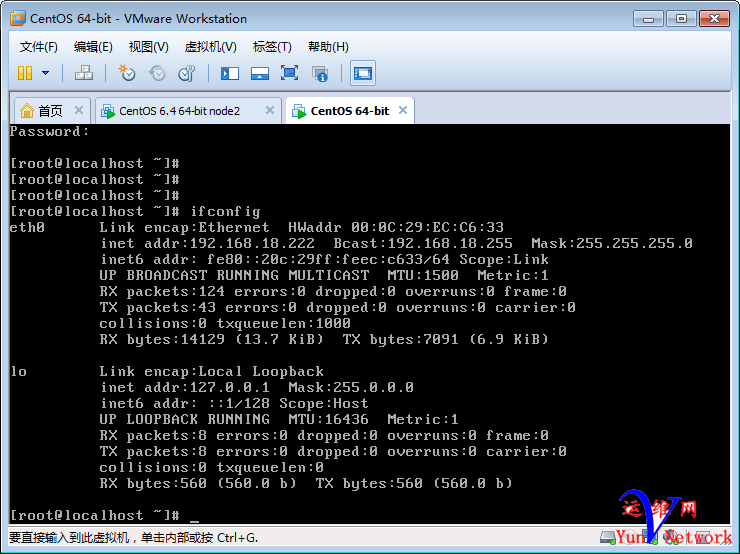The width and height of the screenshot is (740, 554).
Task: Switch to the 首页 home tab
Action: point(50,111)
